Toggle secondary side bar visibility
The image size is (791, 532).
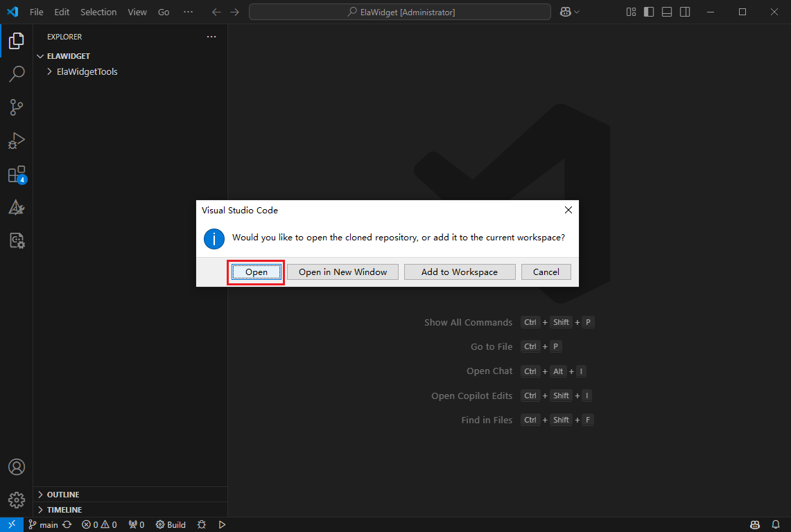[684, 12]
